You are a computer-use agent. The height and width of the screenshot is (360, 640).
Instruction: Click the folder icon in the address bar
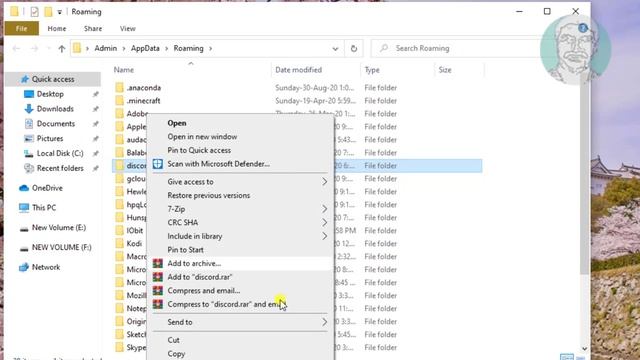77,48
